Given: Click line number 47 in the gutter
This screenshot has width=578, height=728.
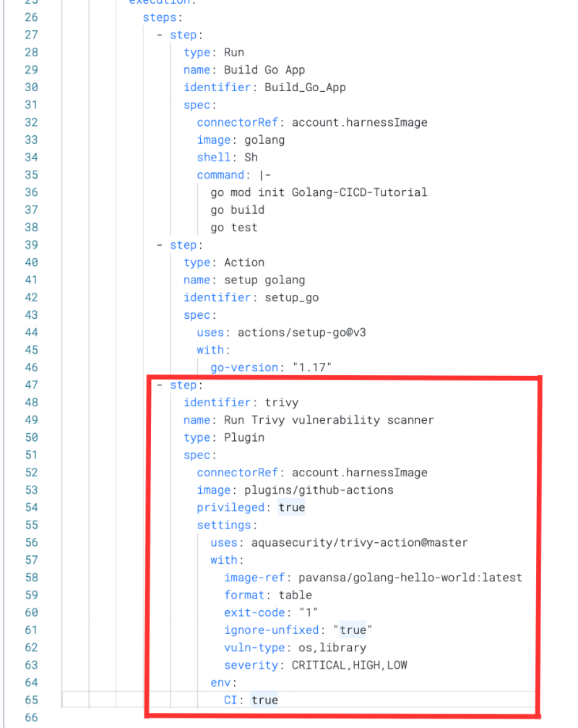Looking at the screenshot, I should point(32,385).
